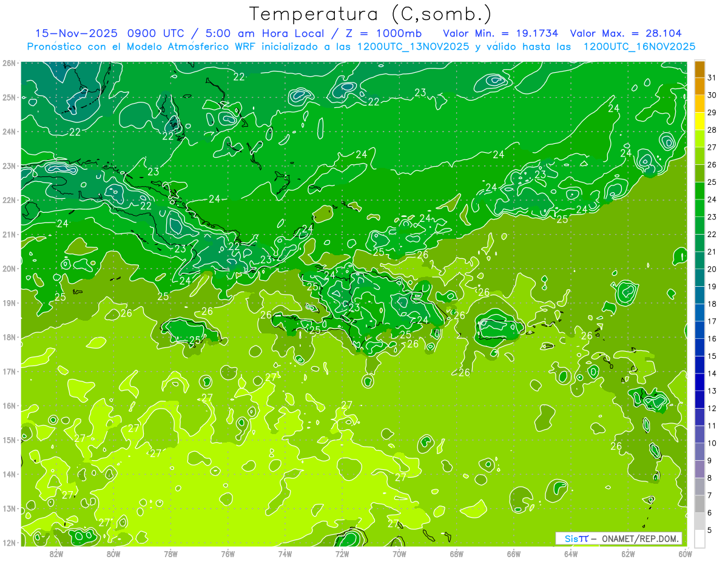Screen dimensions: 728x562
Task: Click the dark blue swatch between 13 and 14
Action: click(x=699, y=382)
